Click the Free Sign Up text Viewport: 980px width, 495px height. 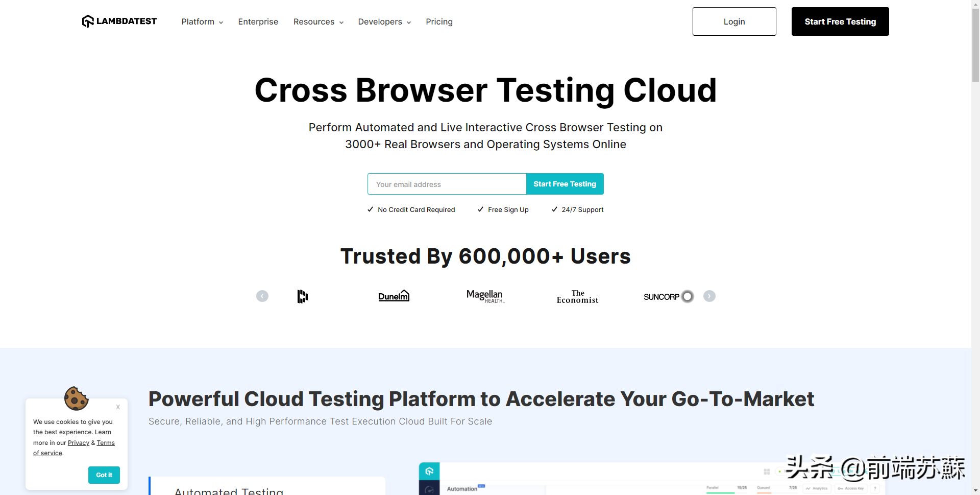click(508, 209)
